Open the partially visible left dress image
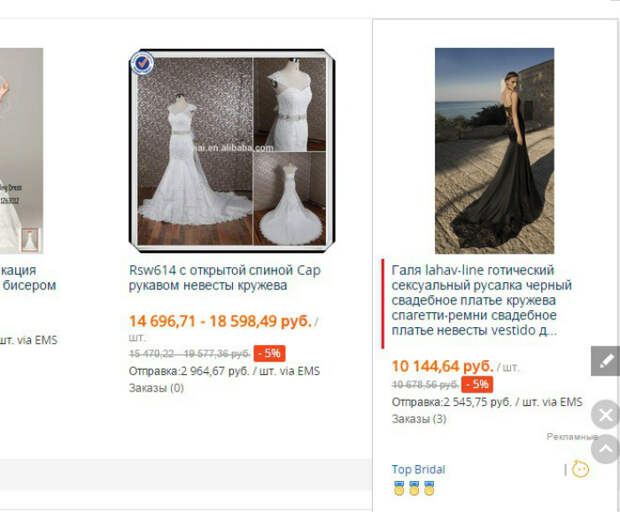Screen dimensions: 620x512 point(21,151)
